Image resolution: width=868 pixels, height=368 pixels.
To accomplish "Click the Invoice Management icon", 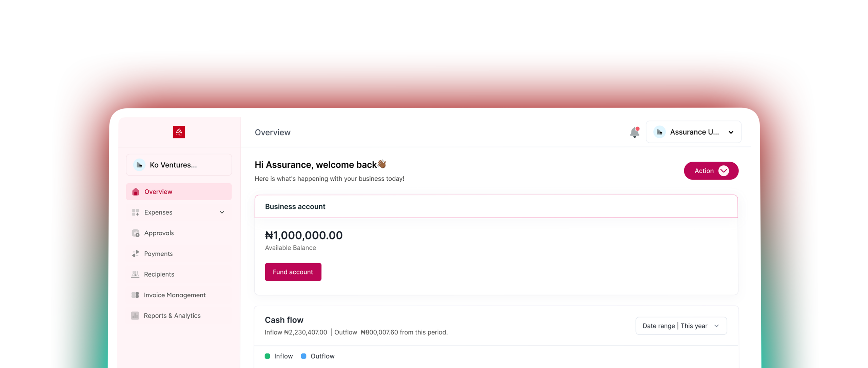I will (135, 295).
